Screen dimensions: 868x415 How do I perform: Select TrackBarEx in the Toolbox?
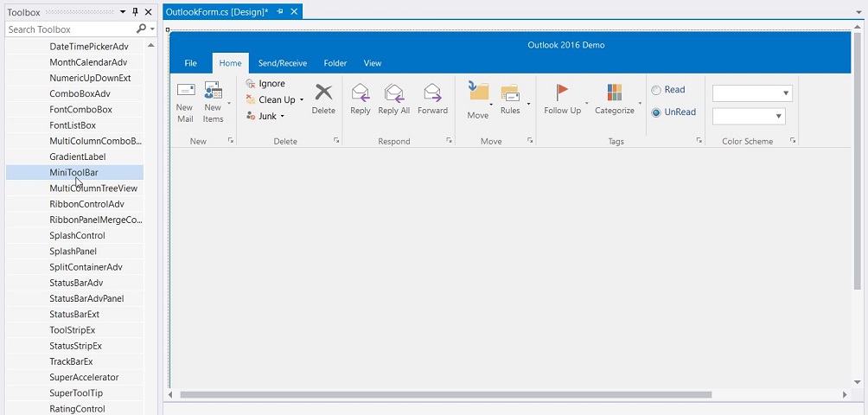74,362
